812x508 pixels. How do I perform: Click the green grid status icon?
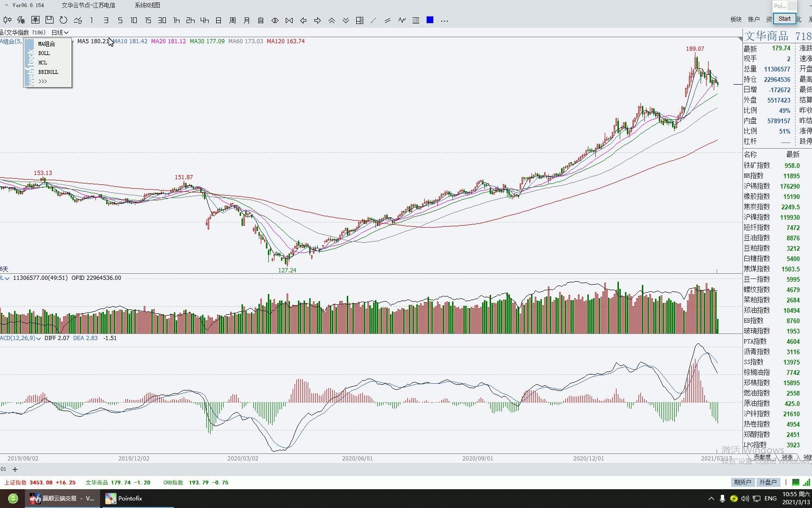point(796,482)
